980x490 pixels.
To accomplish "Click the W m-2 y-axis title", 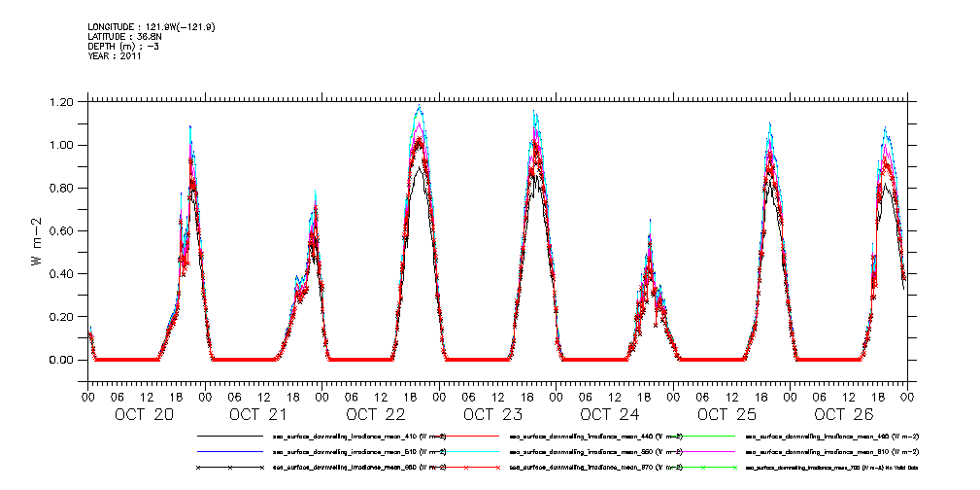I will point(36,240).
